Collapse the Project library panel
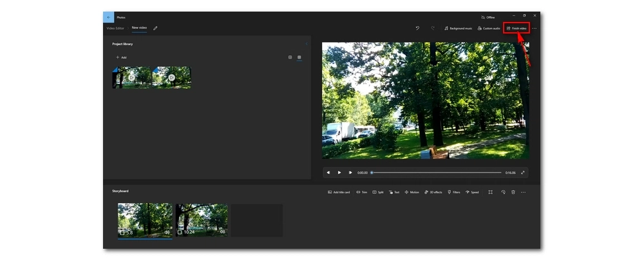644x261 pixels. (x=306, y=44)
